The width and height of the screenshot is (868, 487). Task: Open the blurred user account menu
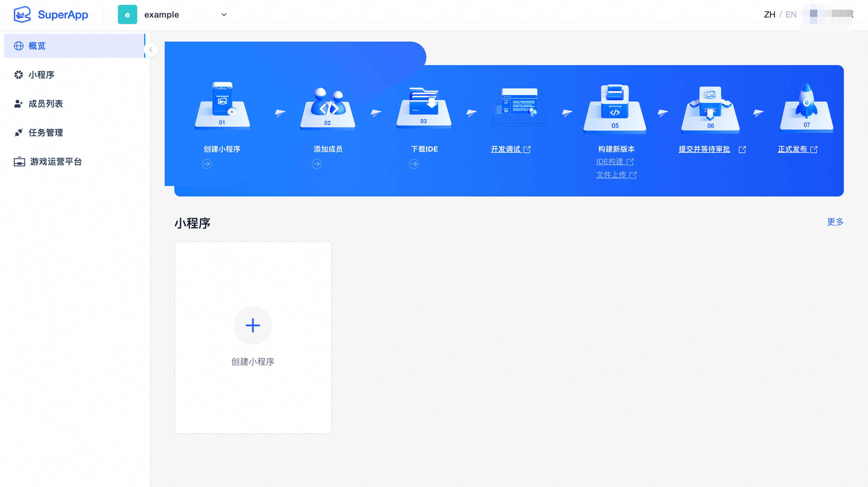click(828, 14)
